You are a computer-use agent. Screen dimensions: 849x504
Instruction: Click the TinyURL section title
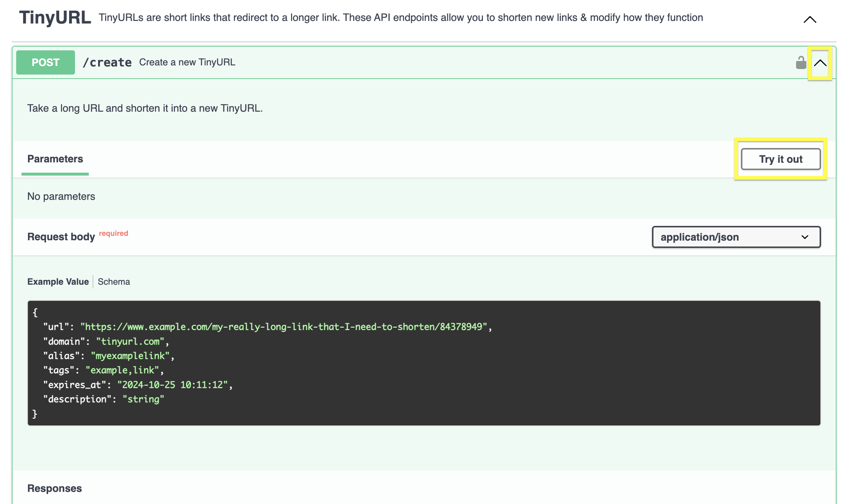pos(55,18)
